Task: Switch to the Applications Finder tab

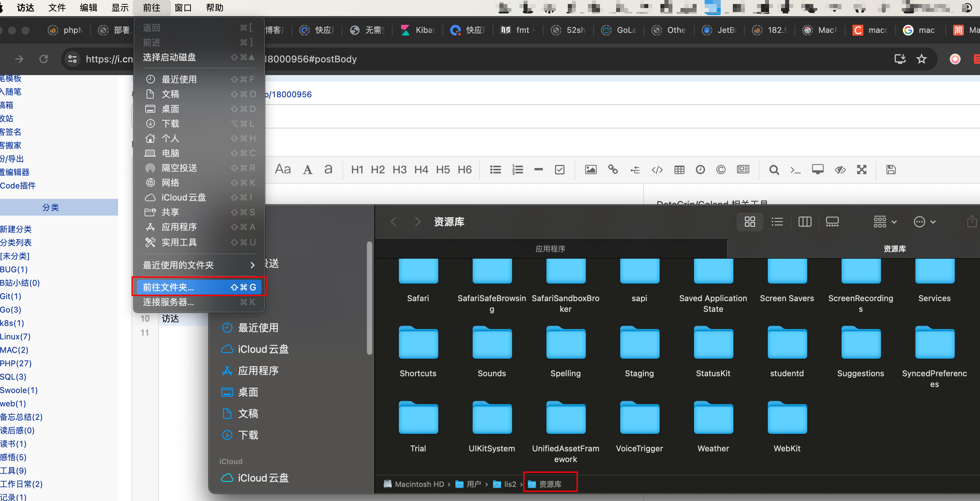Action: coord(550,249)
